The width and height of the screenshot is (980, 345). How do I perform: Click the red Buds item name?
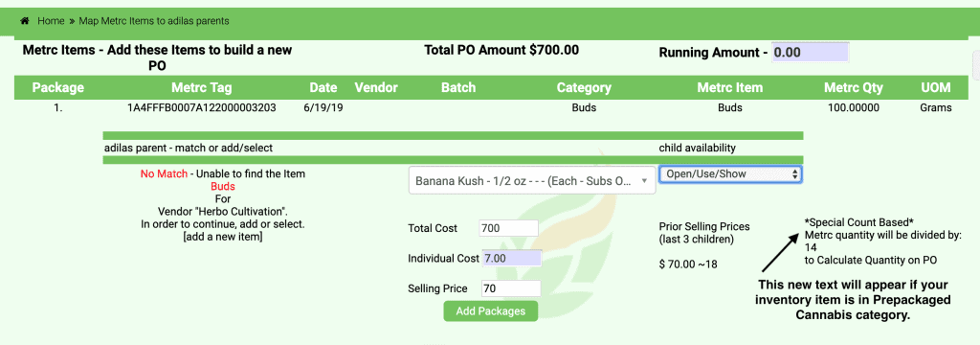click(222, 186)
